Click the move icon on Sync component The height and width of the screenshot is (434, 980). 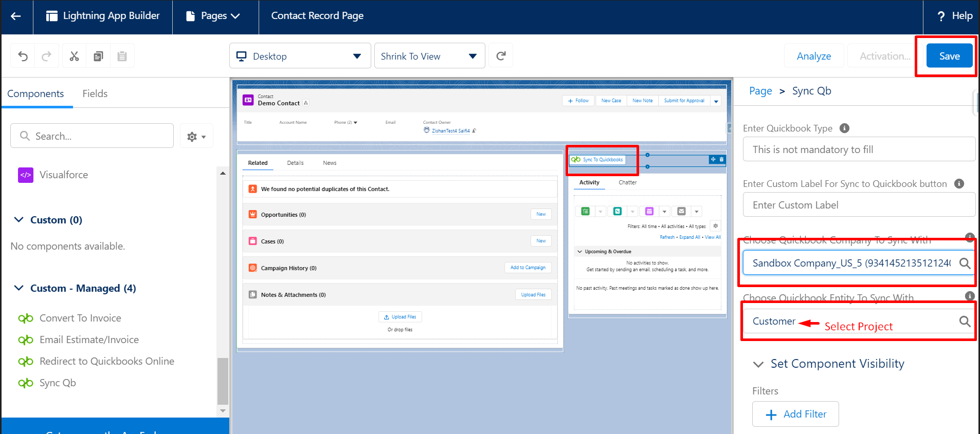pos(713,159)
